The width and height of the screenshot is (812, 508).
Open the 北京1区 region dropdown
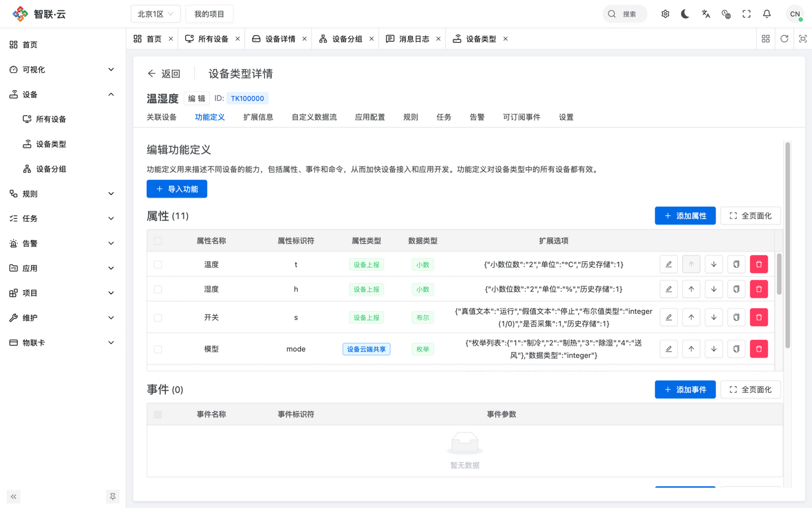tap(156, 14)
